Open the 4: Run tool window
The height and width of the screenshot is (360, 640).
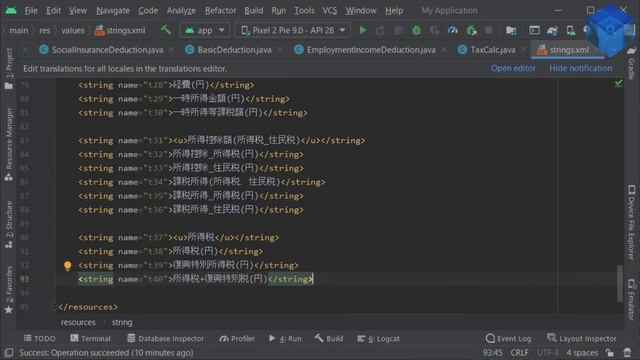click(285, 338)
